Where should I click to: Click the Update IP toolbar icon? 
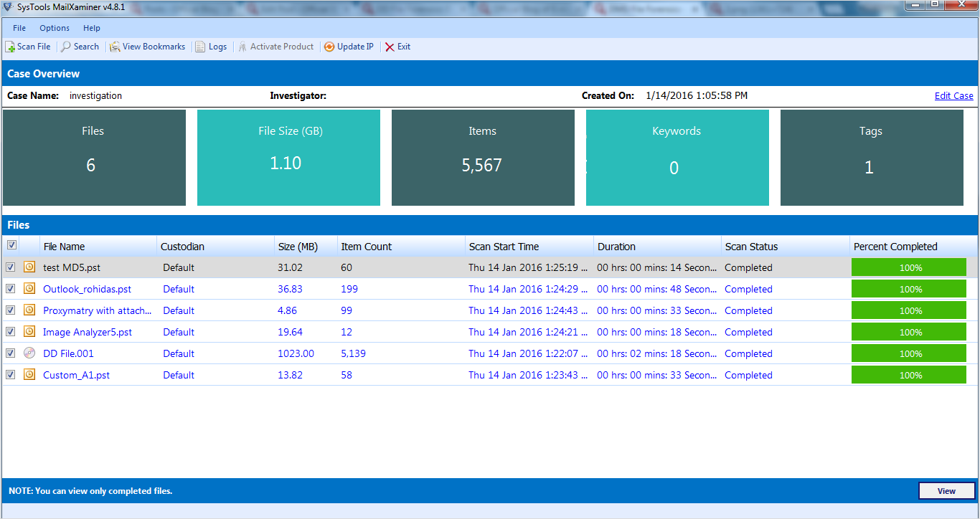click(329, 47)
